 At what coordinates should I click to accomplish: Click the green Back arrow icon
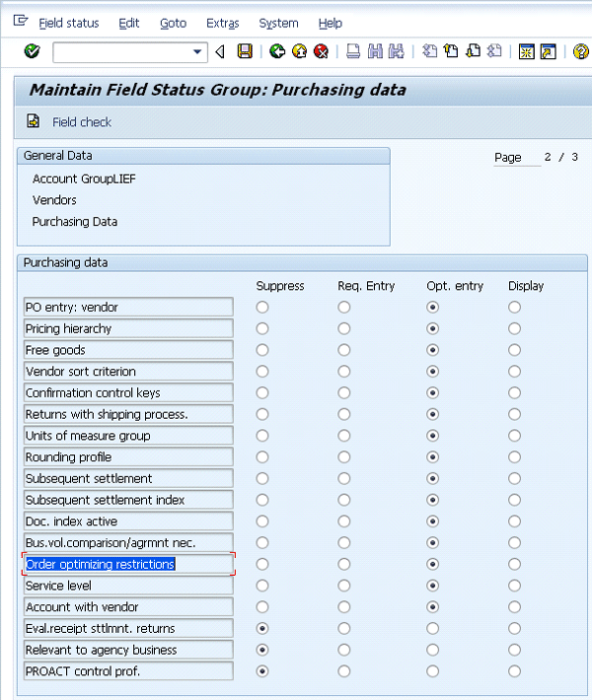(x=277, y=52)
